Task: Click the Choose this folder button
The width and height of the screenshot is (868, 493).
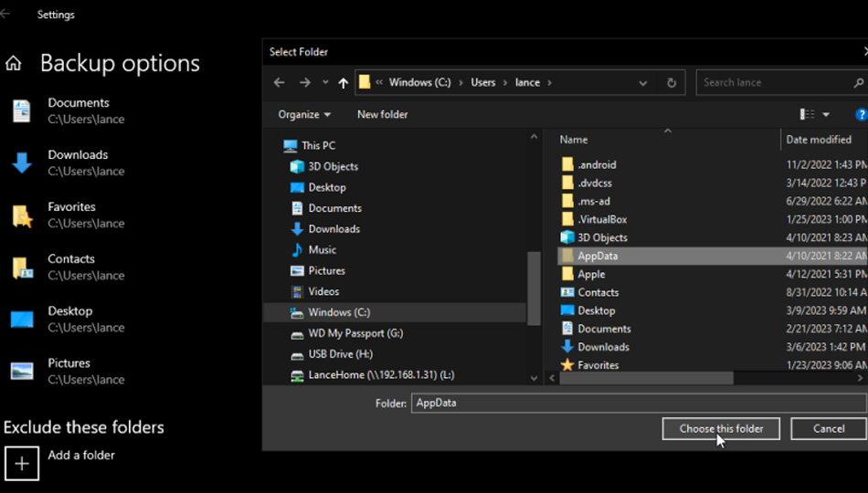Action: coord(721,428)
